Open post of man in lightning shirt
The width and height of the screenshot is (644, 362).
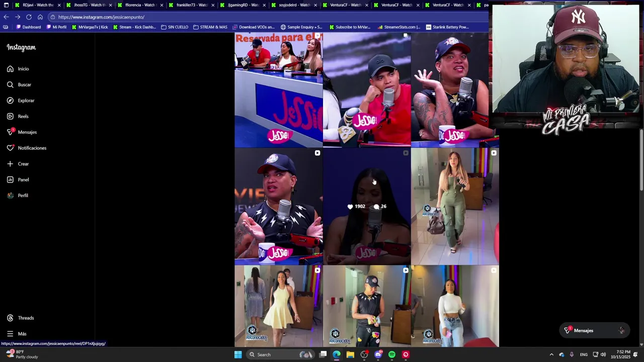tap(278, 206)
